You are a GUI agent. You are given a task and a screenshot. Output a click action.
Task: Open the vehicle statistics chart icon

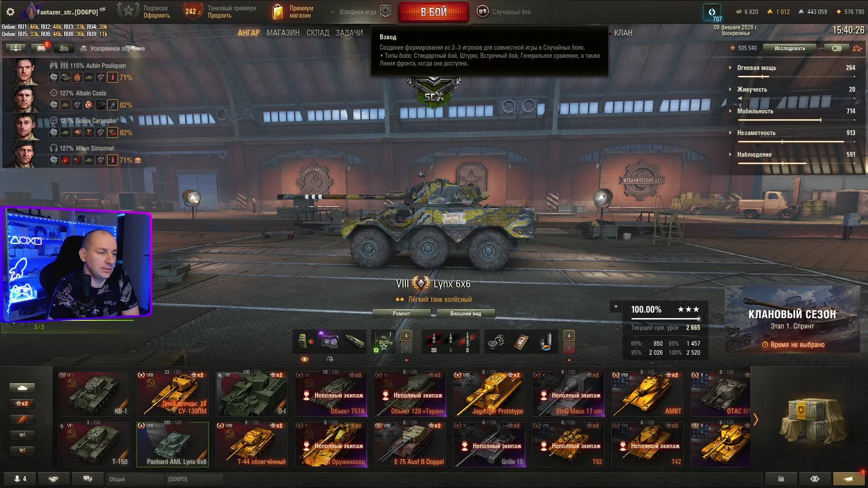click(x=781, y=479)
